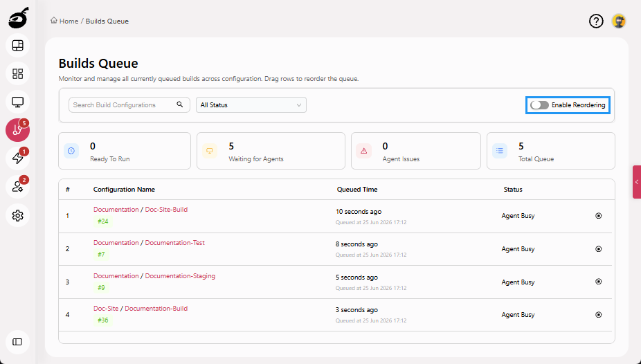Open the user avatar menu
The width and height of the screenshot is (641, 364).
(x=619, y=21)
